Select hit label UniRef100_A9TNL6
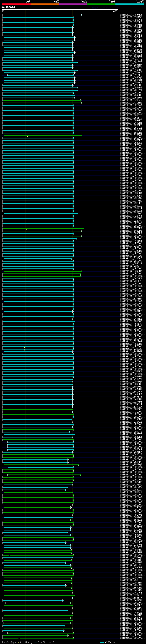Screen dimensions: 146x644 131,75
